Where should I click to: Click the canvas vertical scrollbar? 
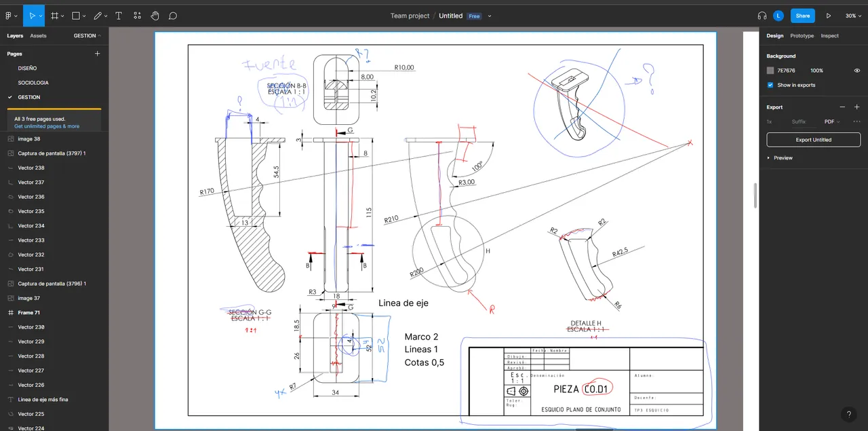point(755,195)
